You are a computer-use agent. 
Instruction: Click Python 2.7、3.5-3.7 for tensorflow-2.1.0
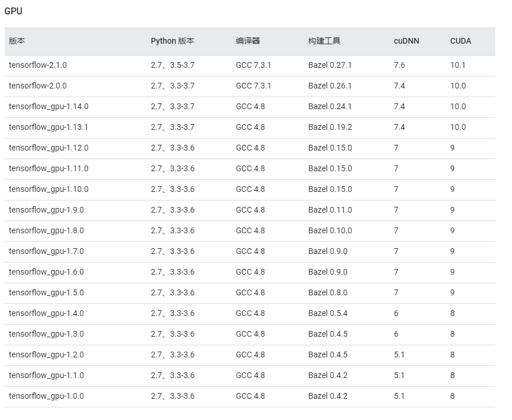[172, 65]
